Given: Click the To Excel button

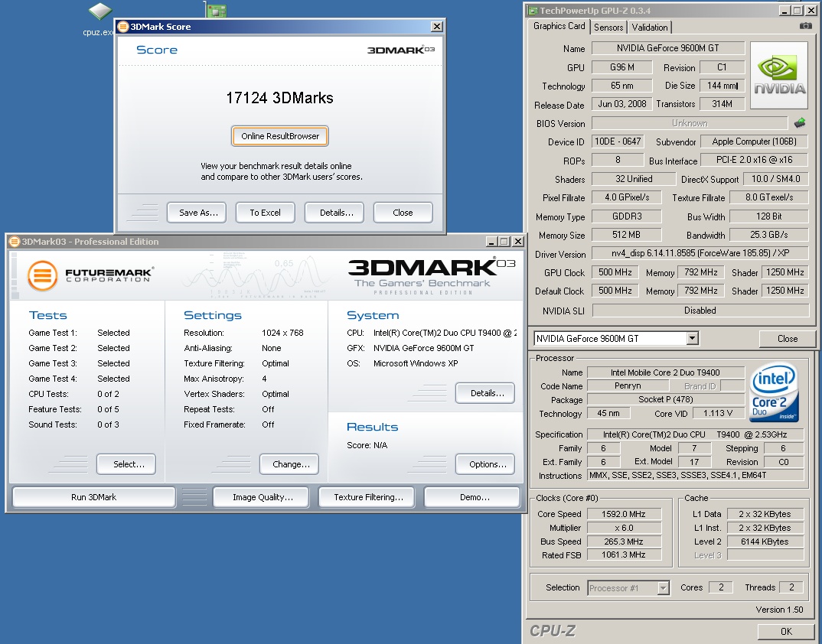Looking at the screenshot, I should 266,213.
